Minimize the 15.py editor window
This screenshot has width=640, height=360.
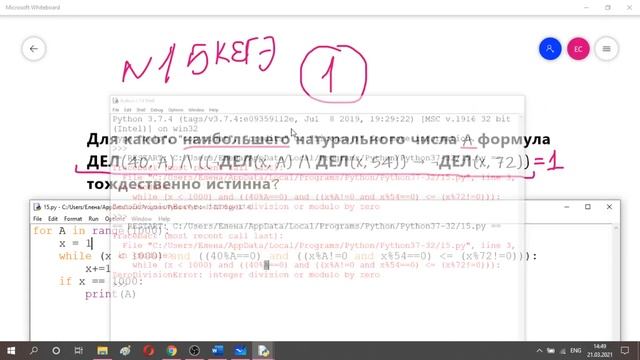pos(567,207)
